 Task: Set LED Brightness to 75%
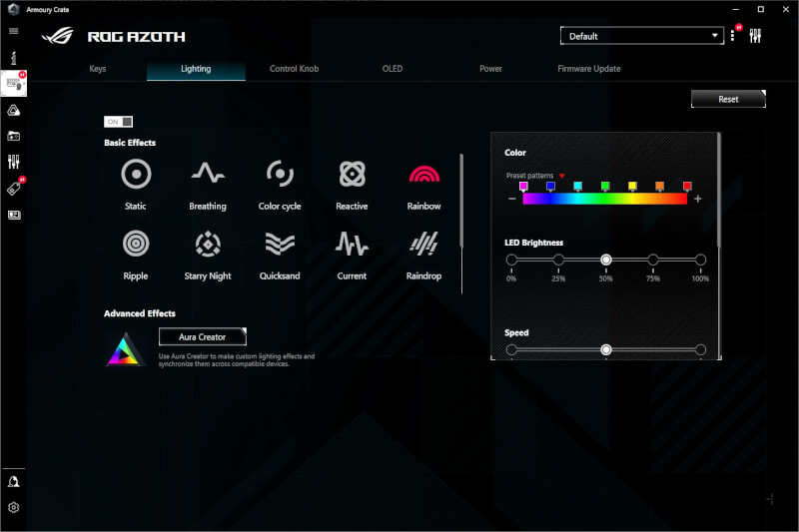(653, 261)
